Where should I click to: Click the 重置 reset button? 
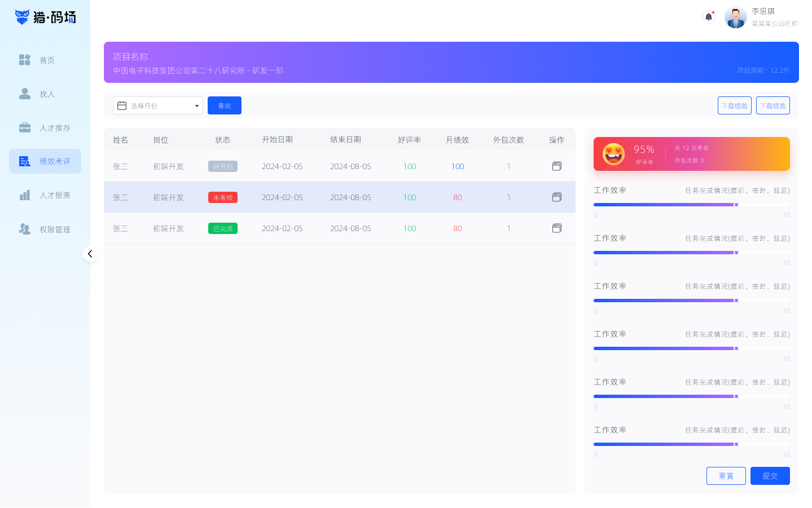pyautogui.click(x=726, y=476)
